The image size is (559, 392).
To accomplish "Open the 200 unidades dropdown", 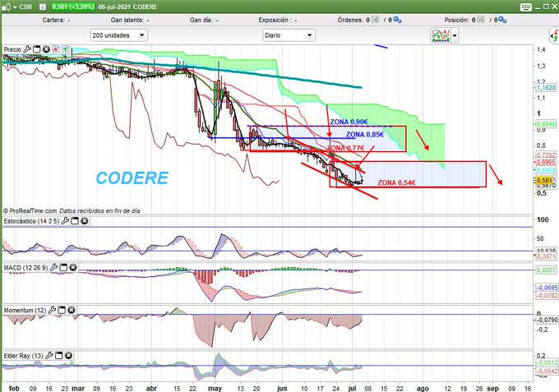I will (118, 35).
